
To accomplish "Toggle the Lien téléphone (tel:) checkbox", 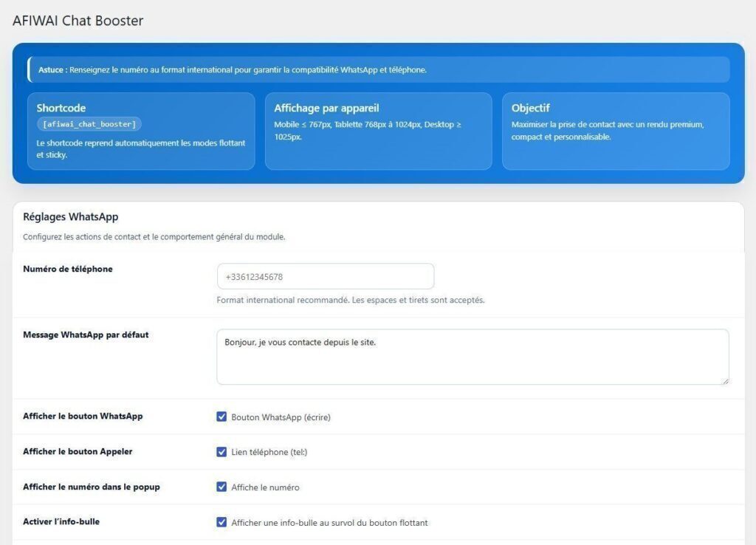I will (221, 452).
